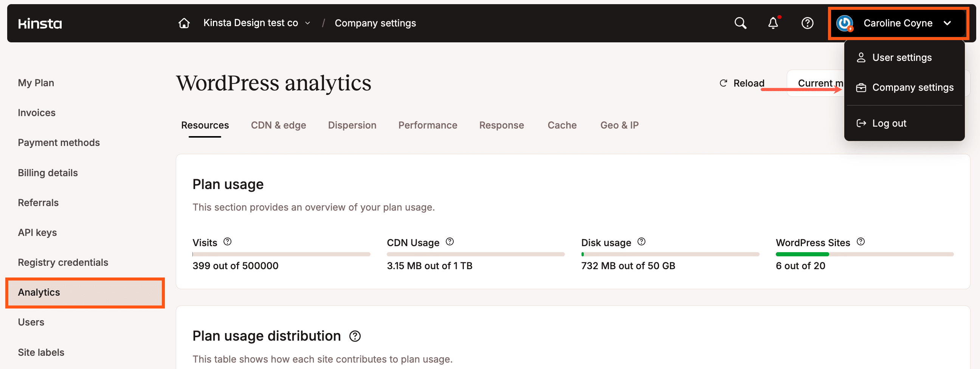Expand the Caroline Coyne account menu chevron
Screen dimensions: 980x369
(x=947, y=23)
